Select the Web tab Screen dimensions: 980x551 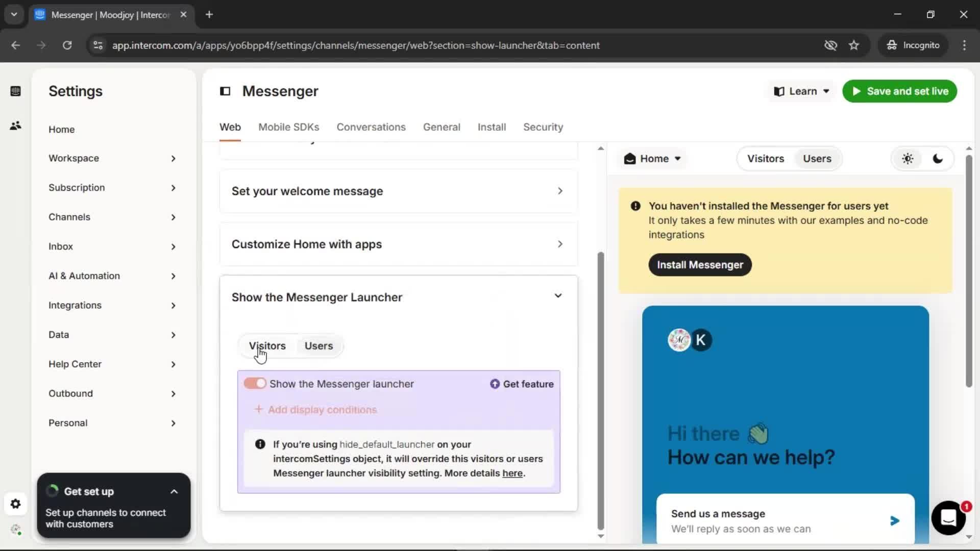[230, 127]
